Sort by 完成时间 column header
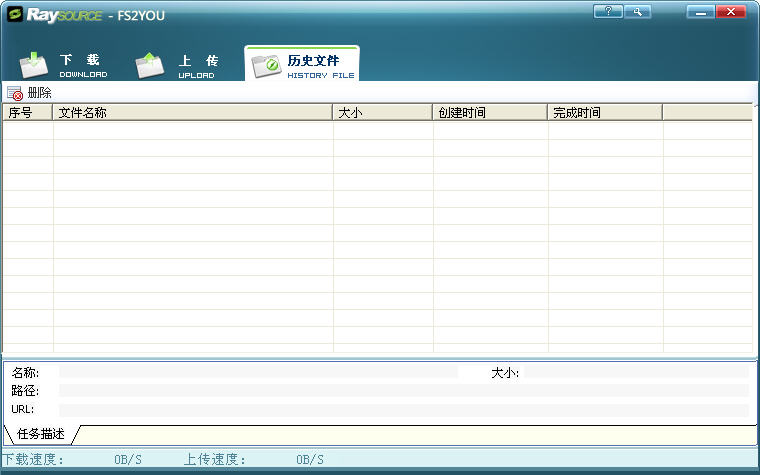This screenshot has width=760, height=475. 604,113
